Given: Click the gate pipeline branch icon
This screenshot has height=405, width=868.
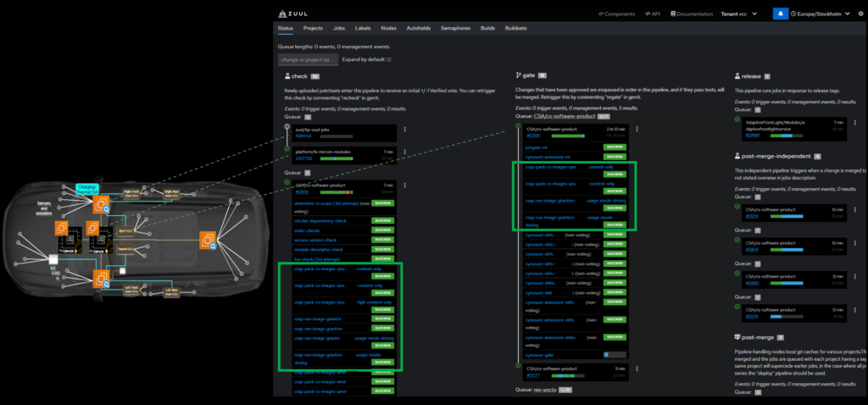Looking at the screenshot, I should [x=518, y=75].
